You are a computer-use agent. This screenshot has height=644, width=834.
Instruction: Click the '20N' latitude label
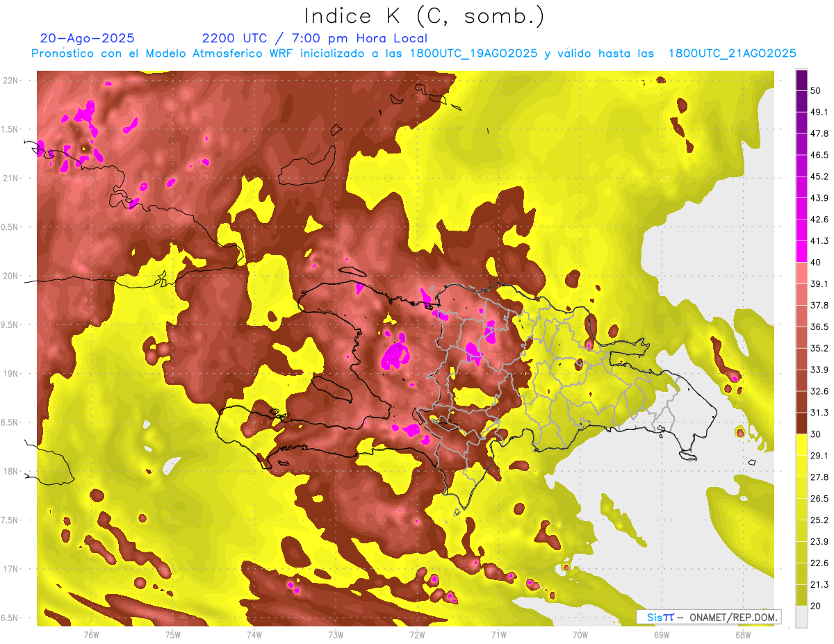[10, 276]
